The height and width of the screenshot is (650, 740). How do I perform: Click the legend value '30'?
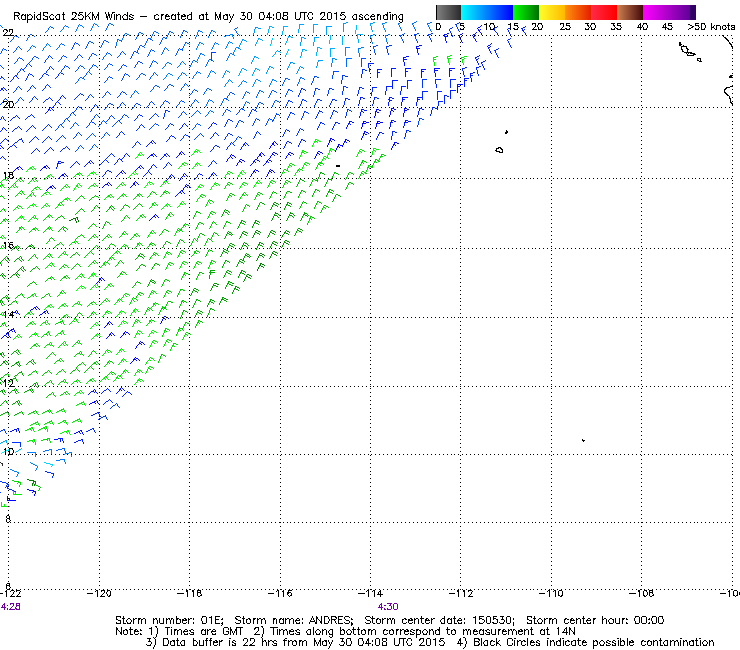pos(590,27)
